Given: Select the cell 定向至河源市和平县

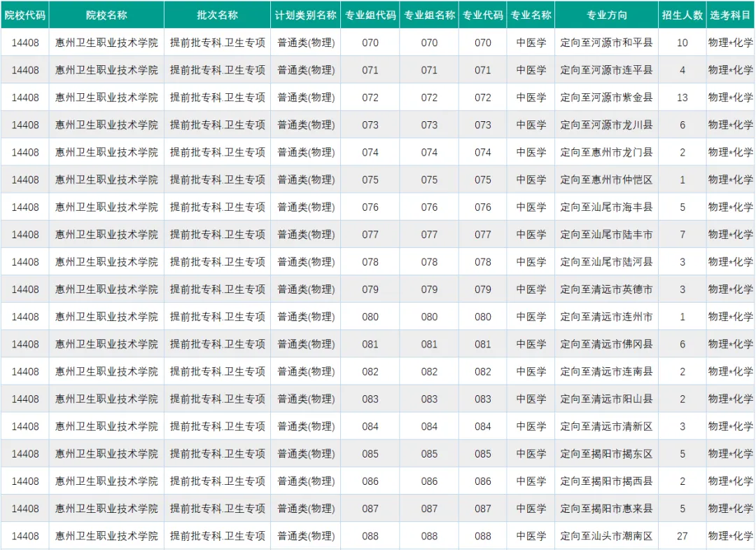Looking at the screenshot, I should click(x=606, y=43).
